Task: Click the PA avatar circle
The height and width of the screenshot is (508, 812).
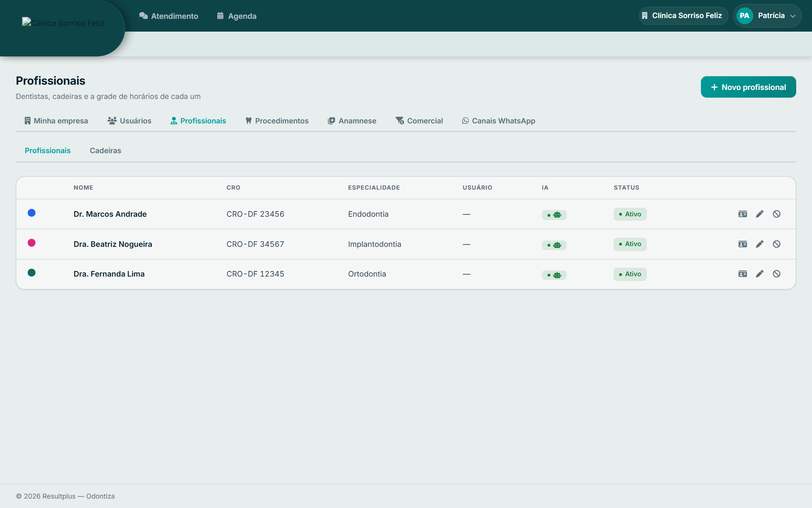Action: click(x=745, y=16)
